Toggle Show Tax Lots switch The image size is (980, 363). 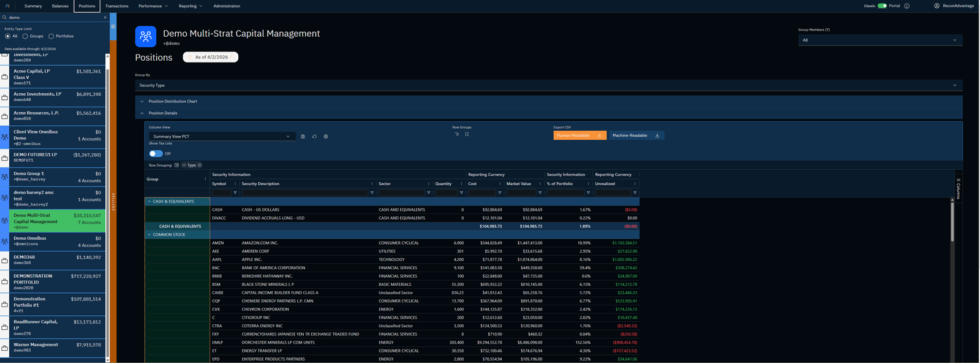[156, 153]
